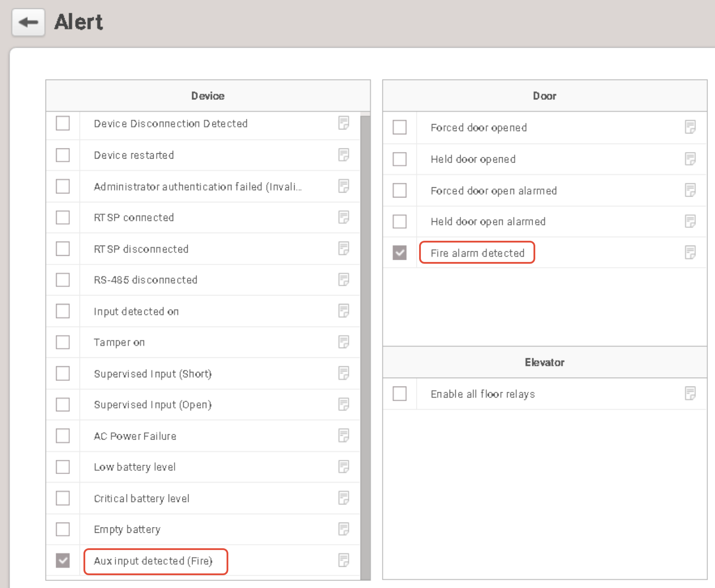Check the Device restarted alert
715x588 pixels.
click(x=63, y=155)
